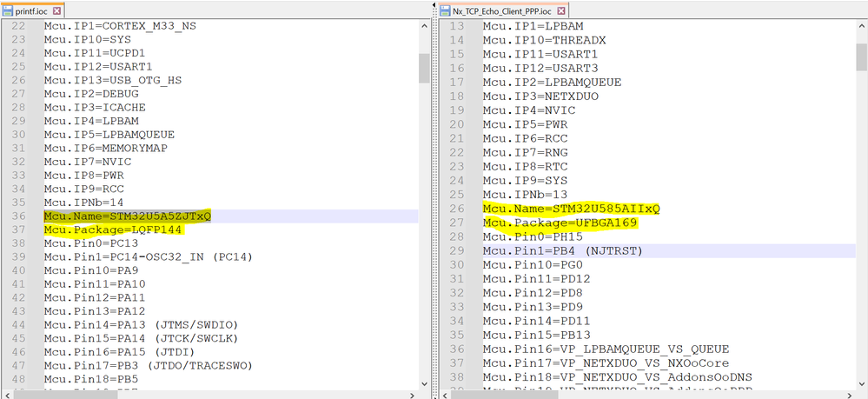868x399 pixels.
Task: Click the line Mcu.Pin10=PA9
Action: pos(91,270)
